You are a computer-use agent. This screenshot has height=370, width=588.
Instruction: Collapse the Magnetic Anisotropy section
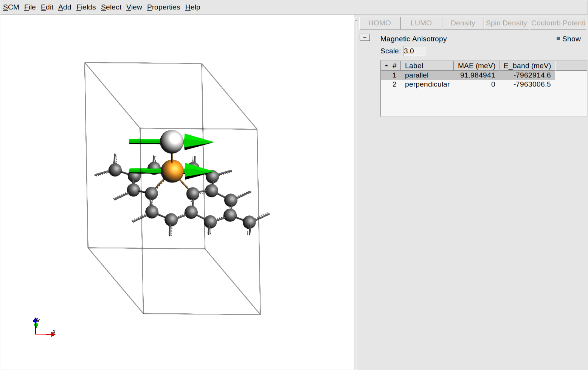click(x=365, y=37)
